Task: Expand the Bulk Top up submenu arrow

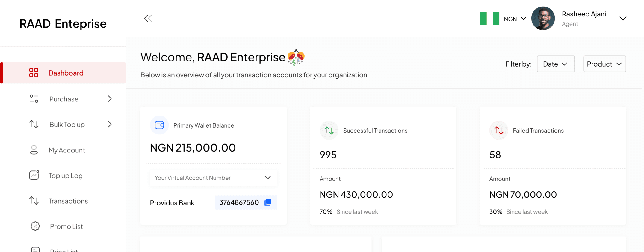Action: tap(110, 124)
